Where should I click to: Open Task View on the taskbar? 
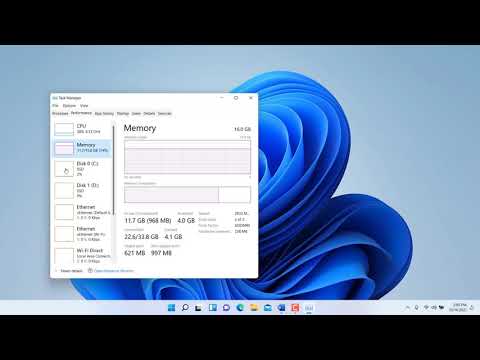(198, 308)
